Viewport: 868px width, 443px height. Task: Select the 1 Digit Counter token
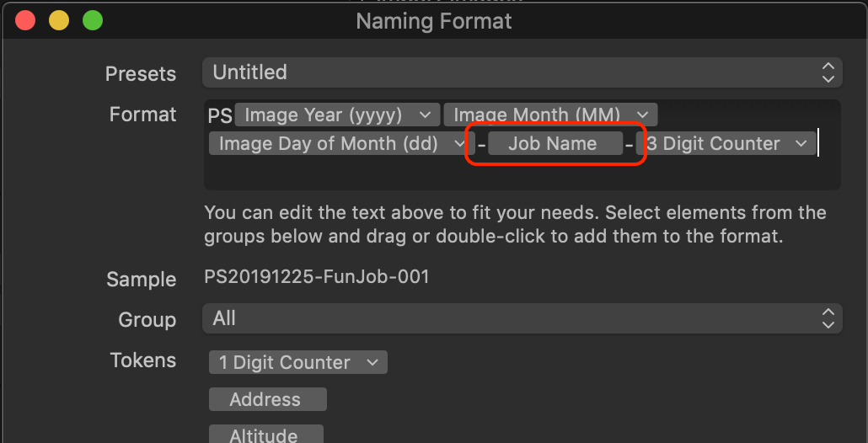(x=297, y=363)
